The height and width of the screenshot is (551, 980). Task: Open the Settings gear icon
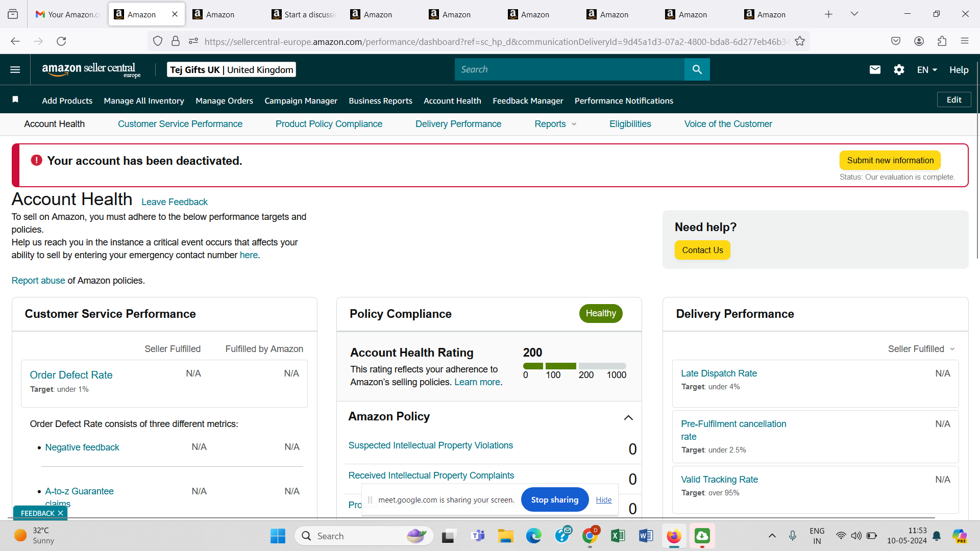(899, 70)
